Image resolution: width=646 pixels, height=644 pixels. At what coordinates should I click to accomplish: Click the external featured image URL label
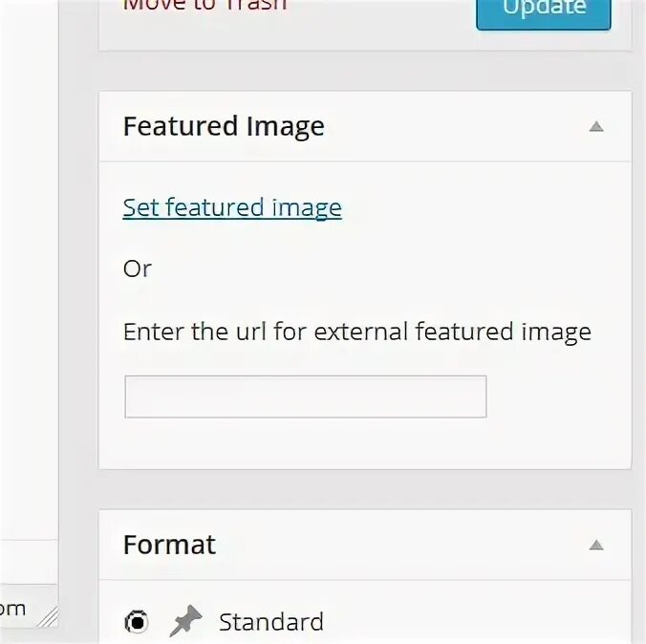click(357, 333)
